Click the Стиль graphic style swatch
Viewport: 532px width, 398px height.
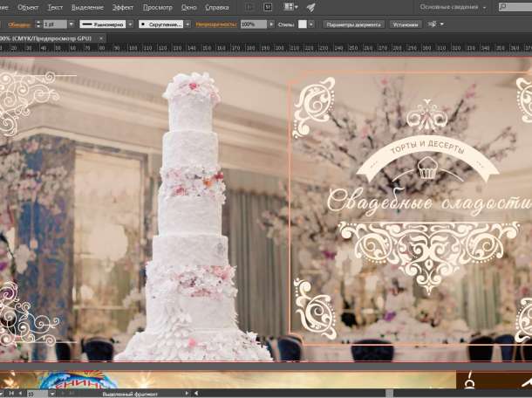pyautogui.click(x=303, y=24)
